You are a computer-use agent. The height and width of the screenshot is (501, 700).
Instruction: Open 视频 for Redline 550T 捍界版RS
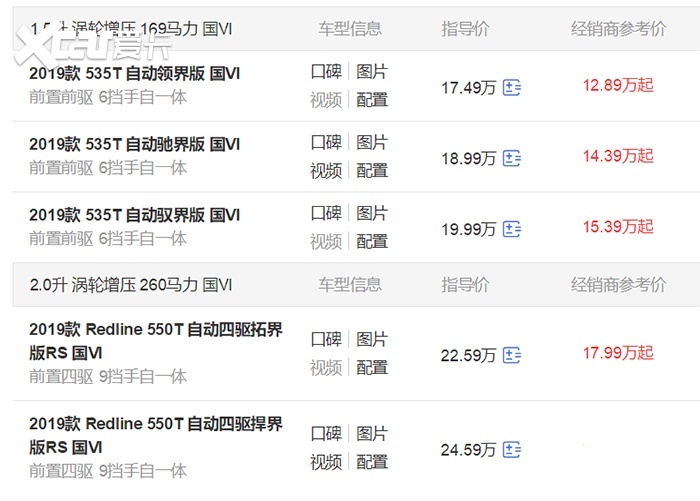[326, 461]
